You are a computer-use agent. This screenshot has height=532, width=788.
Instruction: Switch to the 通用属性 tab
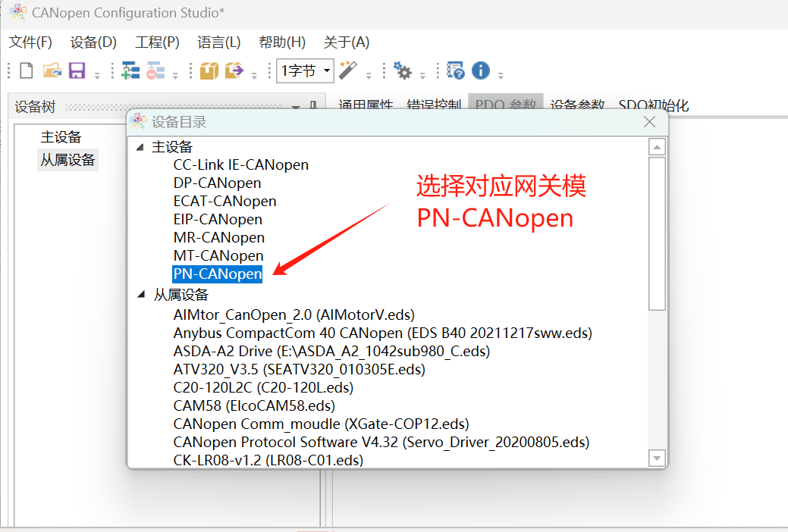(x=366, y=105)
